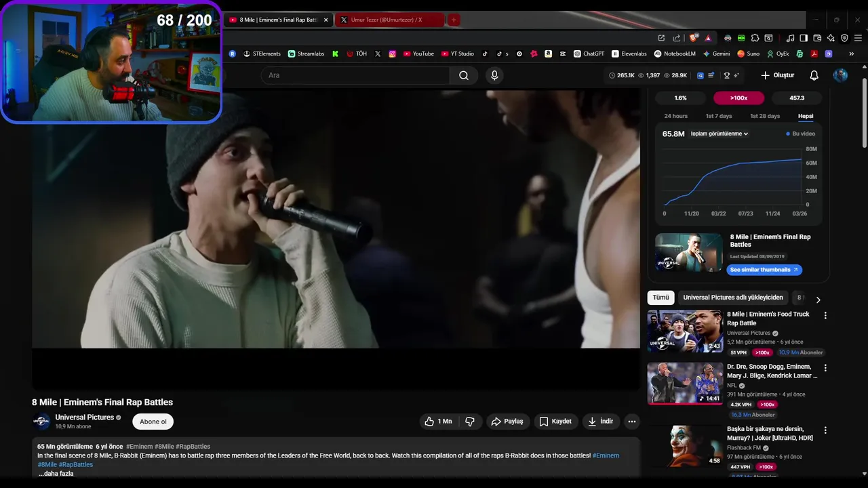The width and height of the screenshot is (868, 488).
Task: Click the 265.1K stat in toolbar
Action: point(621,75)
